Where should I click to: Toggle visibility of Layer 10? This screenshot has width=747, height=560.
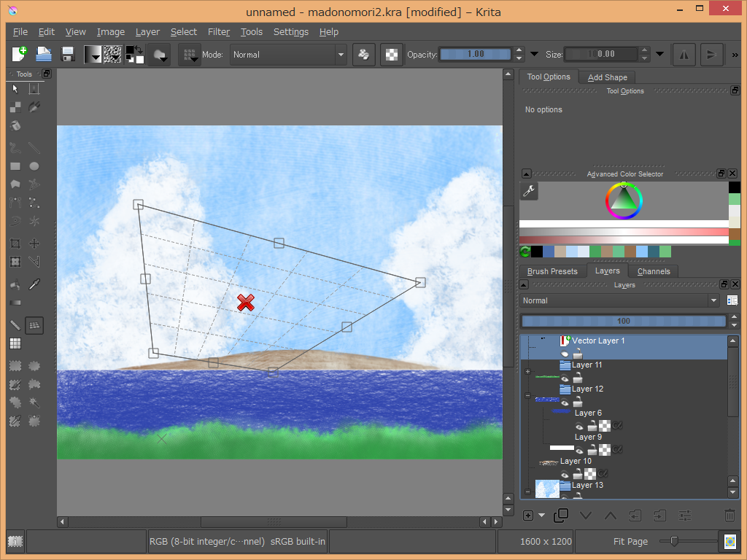[565, 474]
